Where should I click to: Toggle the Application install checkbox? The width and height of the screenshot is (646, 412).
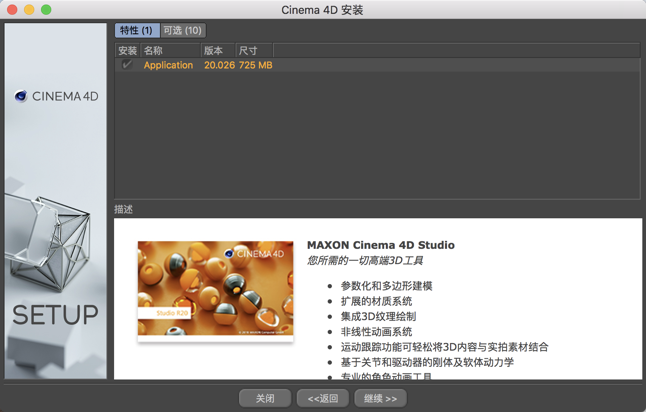coord(126,65)
